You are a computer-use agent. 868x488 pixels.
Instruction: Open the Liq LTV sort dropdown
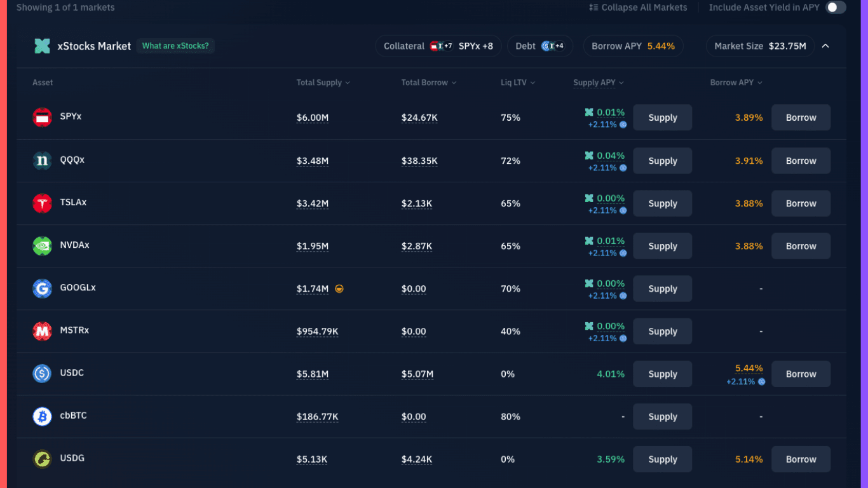click(x=532, y=82)
